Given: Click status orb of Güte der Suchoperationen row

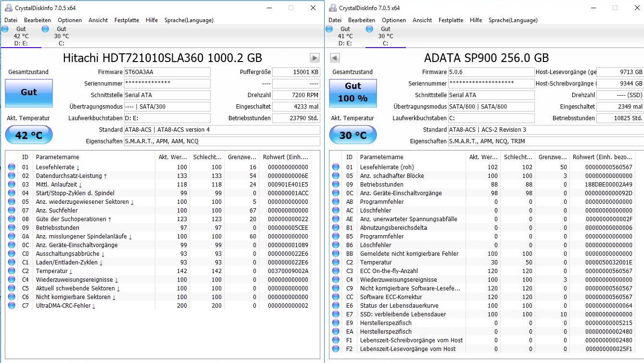Looking at the screenshot, I should (12, 219).
